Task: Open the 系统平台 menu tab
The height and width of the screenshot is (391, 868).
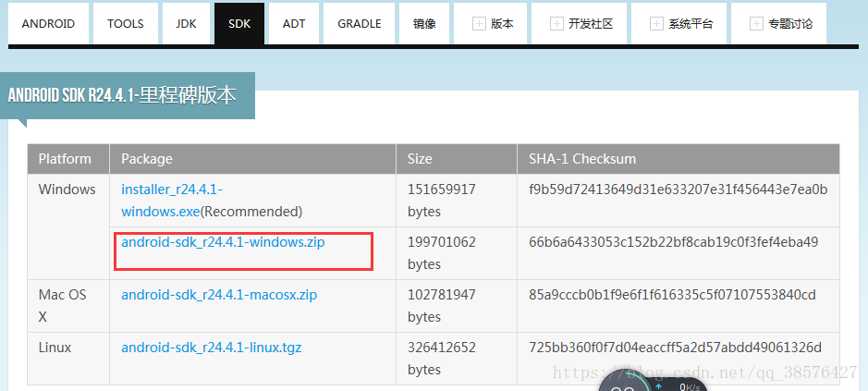Action: [x=679, y=24]
